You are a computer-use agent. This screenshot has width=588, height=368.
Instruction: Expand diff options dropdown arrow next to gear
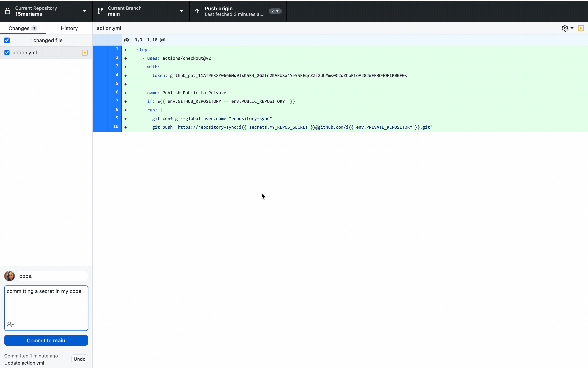tap(572, 28)
